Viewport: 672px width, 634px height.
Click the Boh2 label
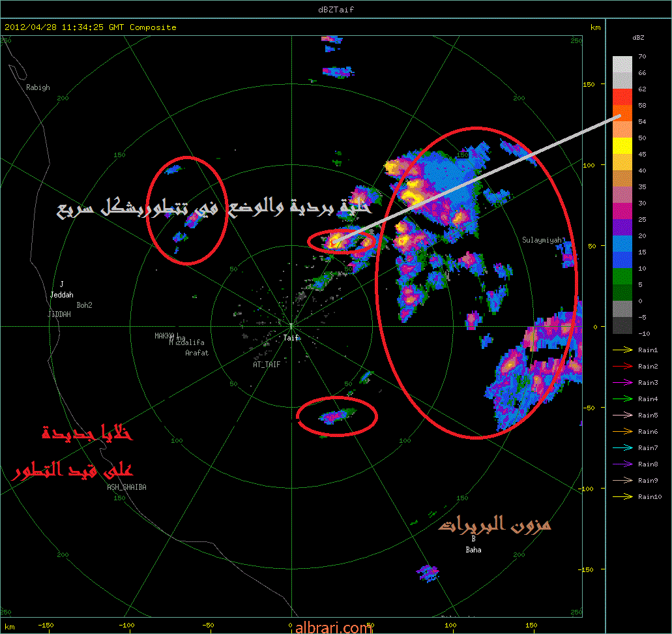pyautogui.click(x=85, y=305)
